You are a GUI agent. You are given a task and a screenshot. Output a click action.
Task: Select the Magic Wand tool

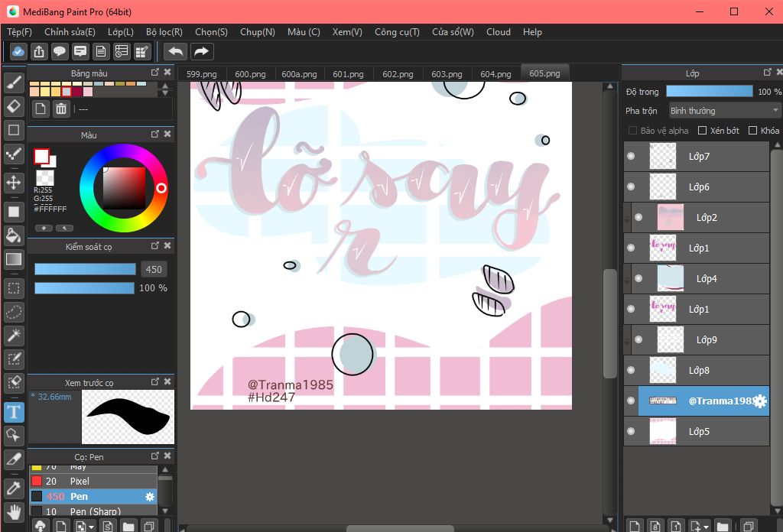[14, 336]
